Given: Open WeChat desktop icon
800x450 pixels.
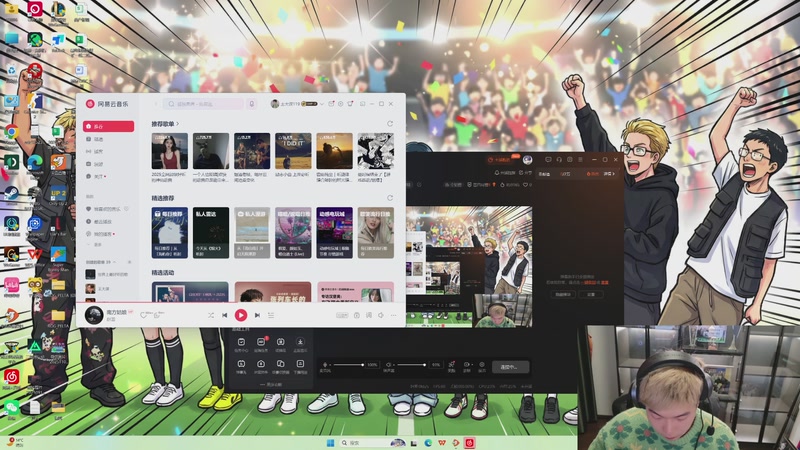Looking at the screenshot, I should (x=11, y=407).
